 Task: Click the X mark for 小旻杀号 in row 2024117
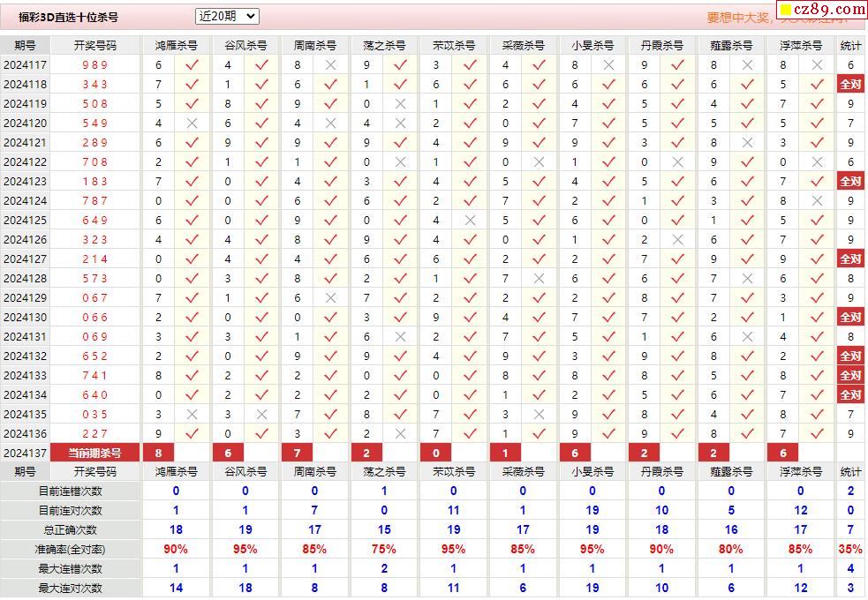(x=609, y=65)
